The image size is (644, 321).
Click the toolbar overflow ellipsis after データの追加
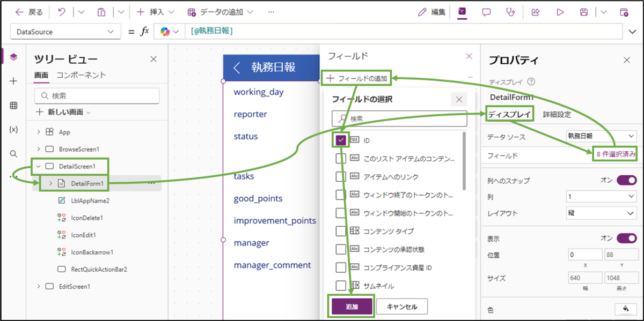(271, 12)
